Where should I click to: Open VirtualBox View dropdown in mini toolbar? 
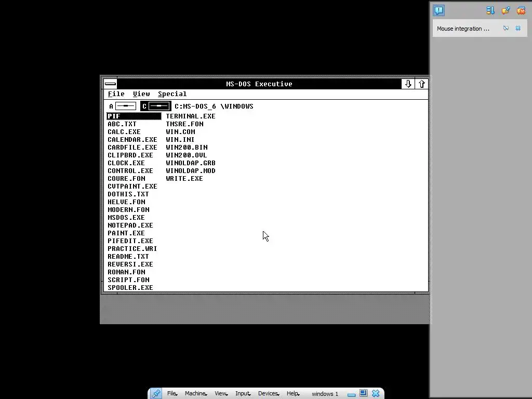(221, 394)
